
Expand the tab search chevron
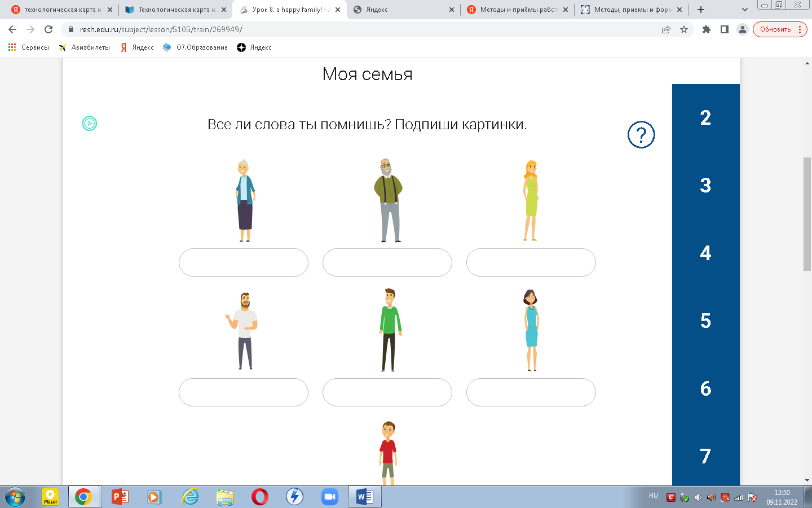(x=745, y=10)
